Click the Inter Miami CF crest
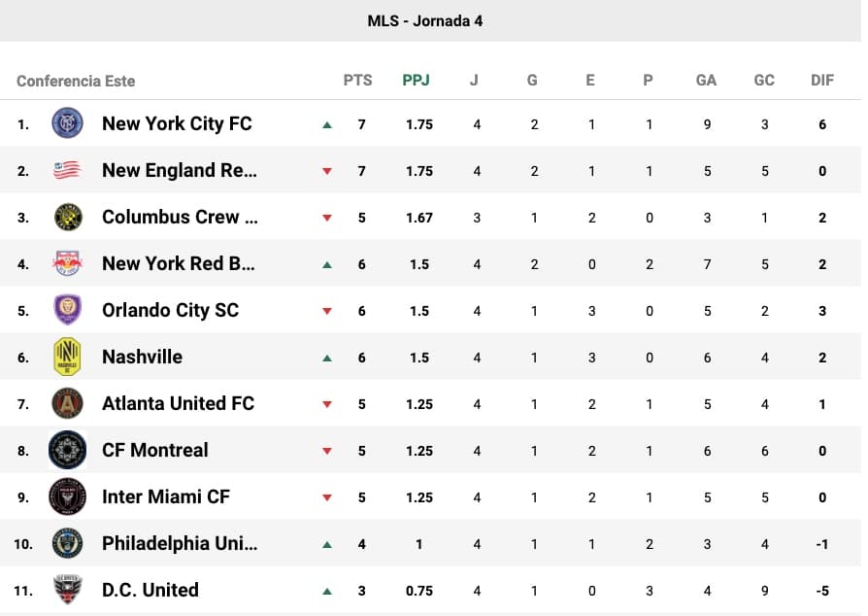This screenshot has height=616, width=868. click(x=67, y=496)
